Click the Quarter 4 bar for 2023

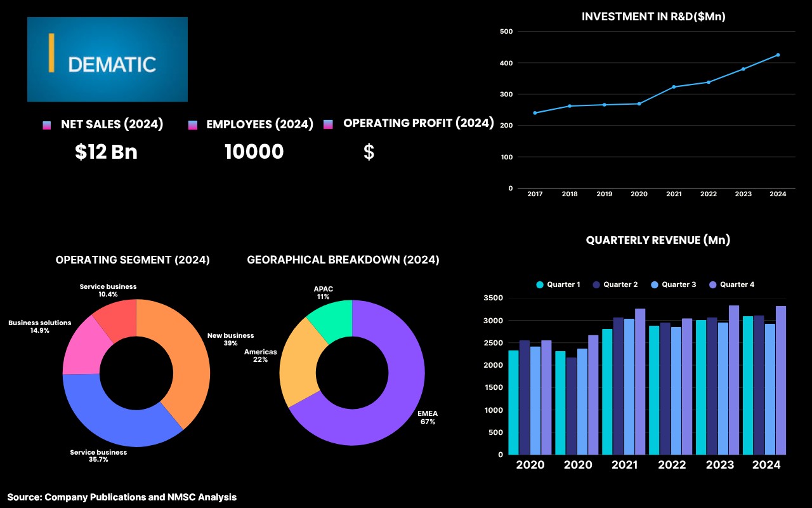click(x=734, y=380)
